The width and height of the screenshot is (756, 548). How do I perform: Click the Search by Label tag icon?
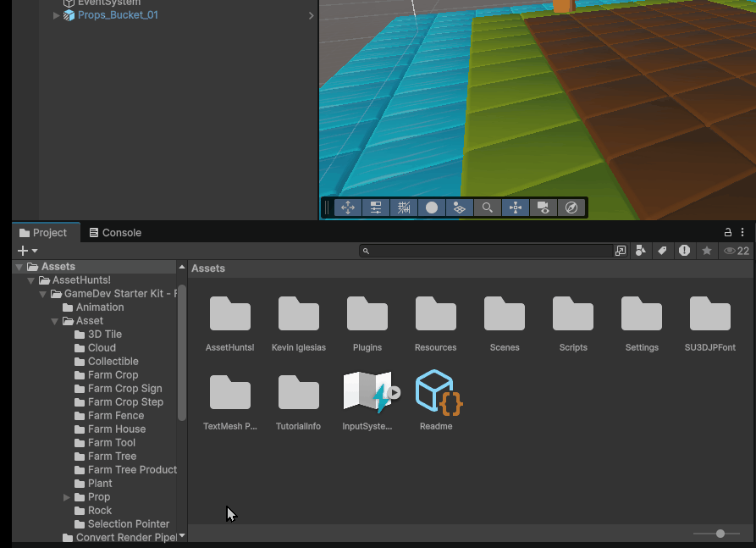662,251
